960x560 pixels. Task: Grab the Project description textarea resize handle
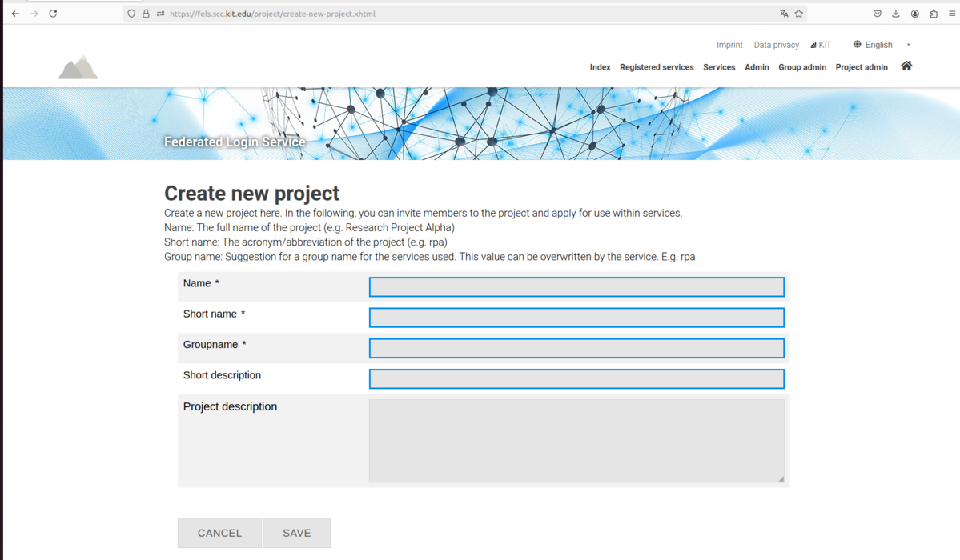pos(781,478)
